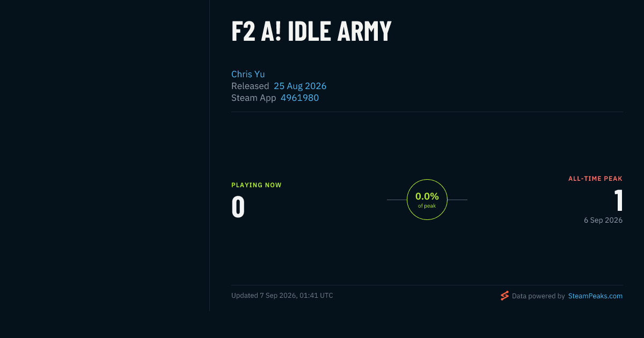Screen dimensions: 644x338
Task: Click the all-time peak value 1
Action: [x=619, y=201]
